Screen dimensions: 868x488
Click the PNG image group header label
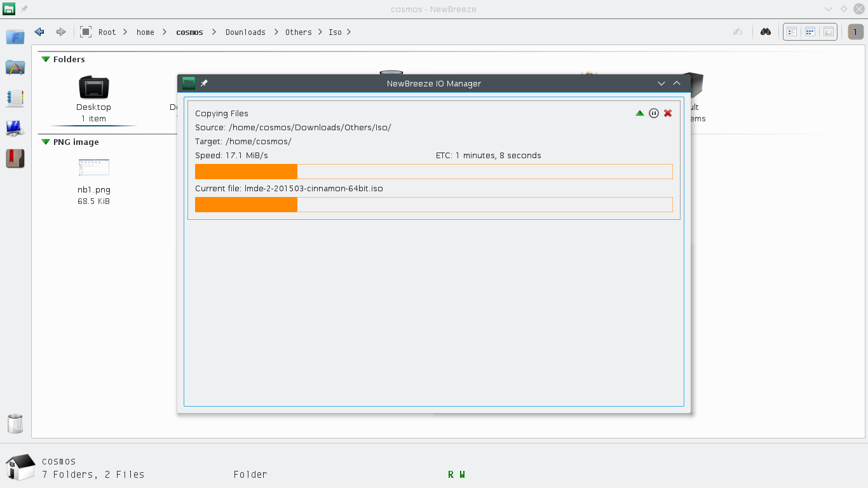(x=76, y=142)
